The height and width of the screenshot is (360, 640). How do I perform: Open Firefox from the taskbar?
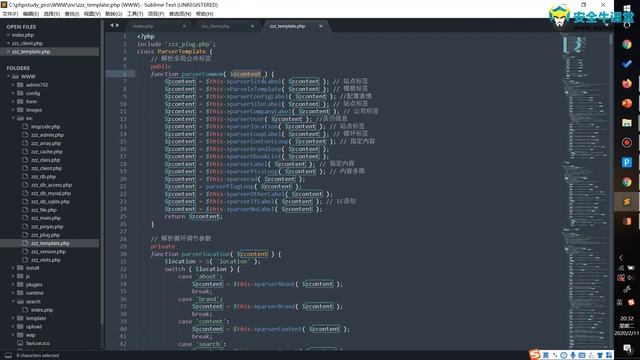(627, 83)
